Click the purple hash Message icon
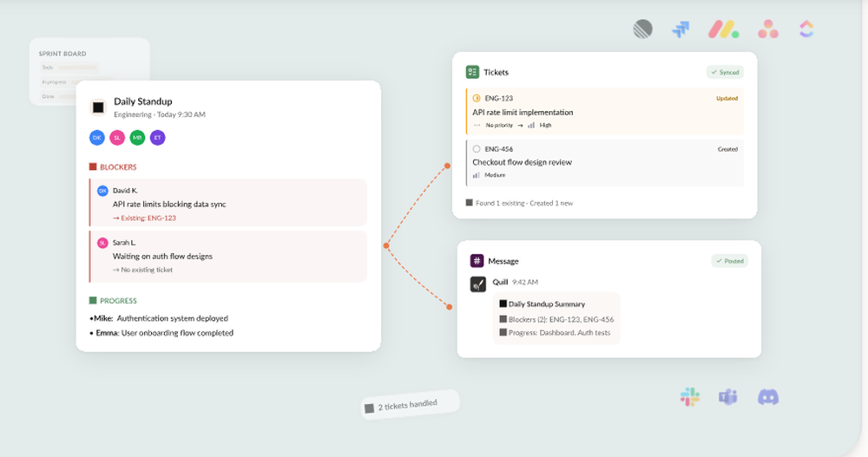This screenshot has width=868, height=457. tap(477, 261)
